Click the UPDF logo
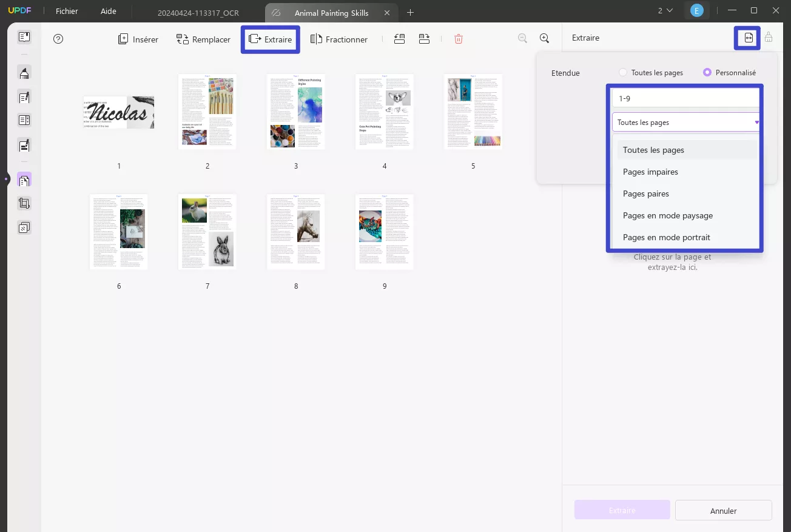 click(x=19, y=11)
